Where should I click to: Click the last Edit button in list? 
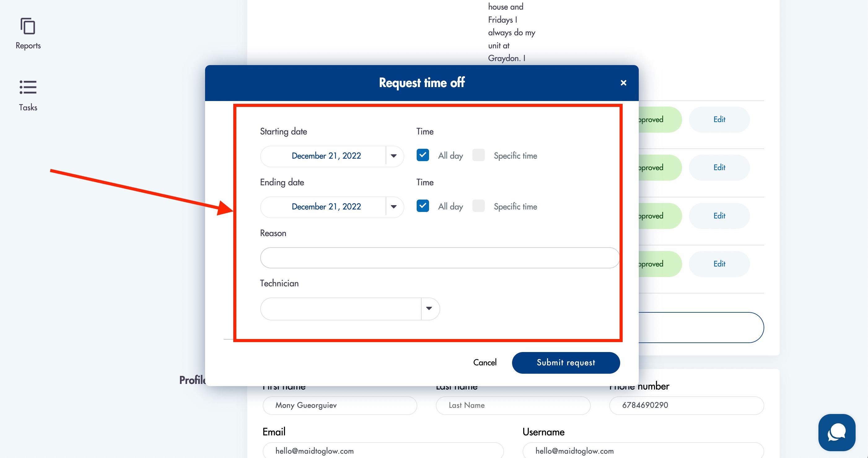tap(719, 264)
